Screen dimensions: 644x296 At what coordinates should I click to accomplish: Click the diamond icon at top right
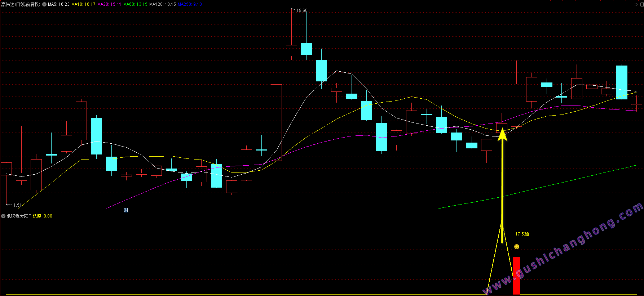coord(636,4)
